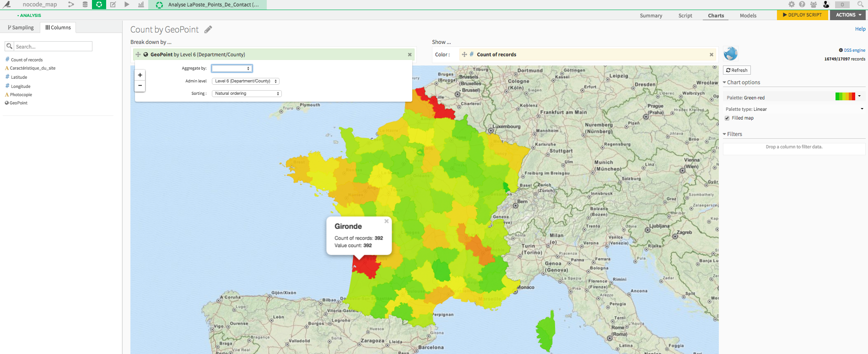Image resolution: width=868 pixels, height=354 pixels.
Task: Click the Dataiku bird home logo
Action: coord(7,5)
